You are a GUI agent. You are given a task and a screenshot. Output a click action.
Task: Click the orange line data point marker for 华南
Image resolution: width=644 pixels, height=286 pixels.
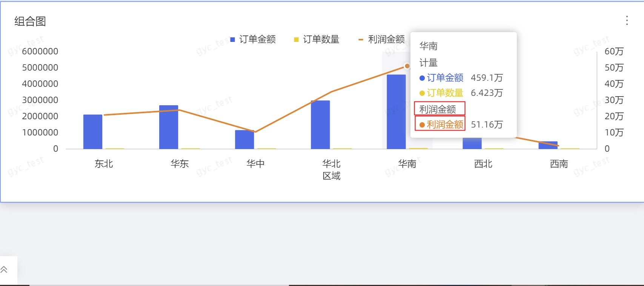pos(407,66)
